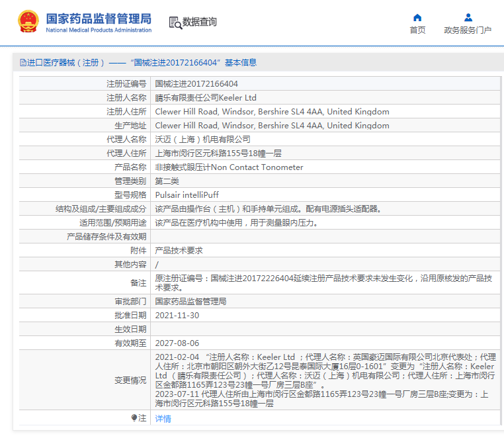Open the 政务服务门户 menu item

[468, 30]
